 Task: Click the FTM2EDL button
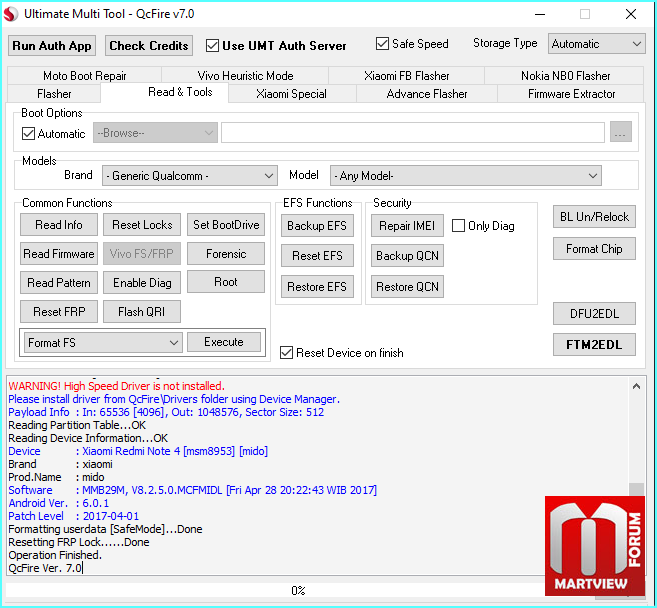click(594, 344)
